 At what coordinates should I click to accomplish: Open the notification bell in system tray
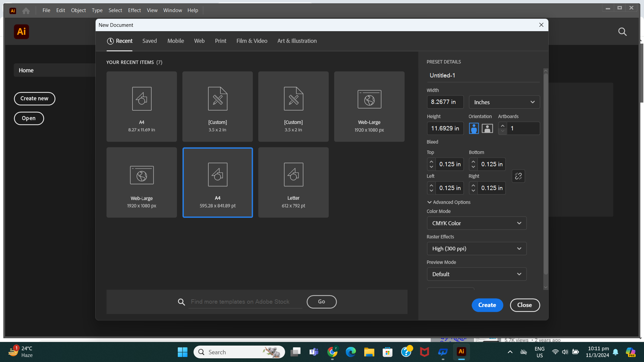[615, 352]
